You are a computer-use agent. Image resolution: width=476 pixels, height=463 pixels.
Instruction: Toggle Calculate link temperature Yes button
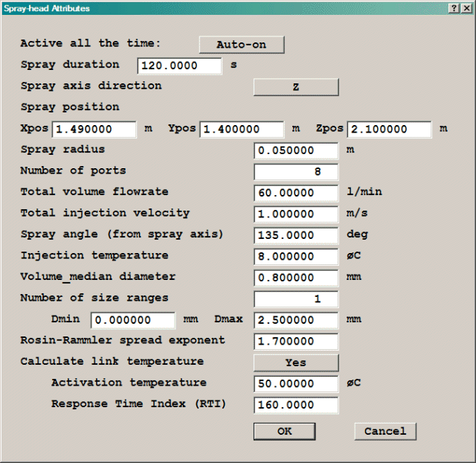pyautogui.click(x=296, y=363)
